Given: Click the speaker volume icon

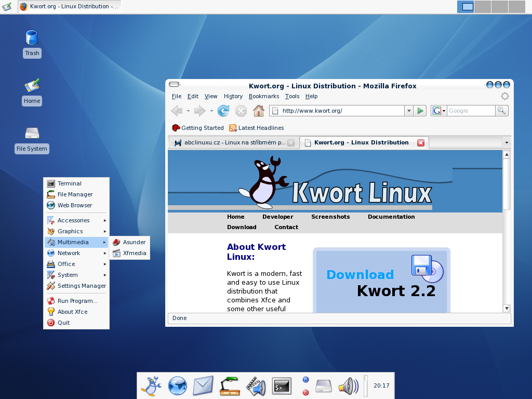Looking at the screenshot, I should click(349, 386).
